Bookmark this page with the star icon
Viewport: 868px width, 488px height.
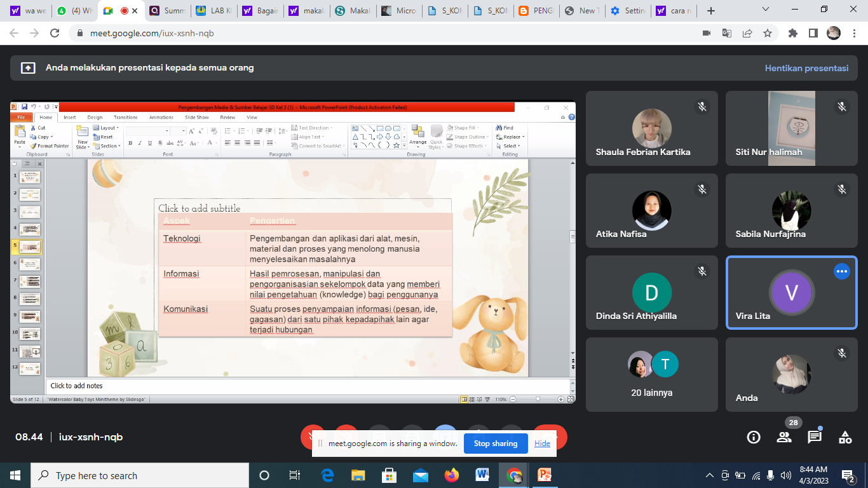768,33
